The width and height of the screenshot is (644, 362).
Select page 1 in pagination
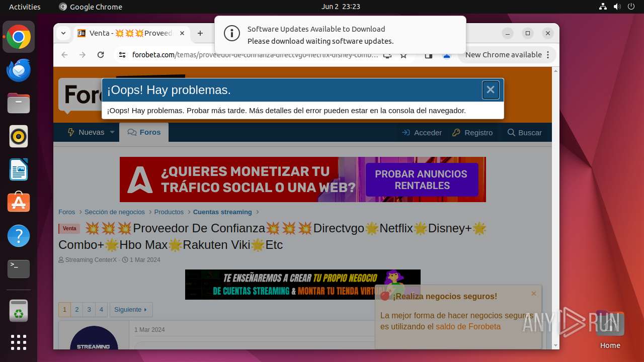point(64,310)
